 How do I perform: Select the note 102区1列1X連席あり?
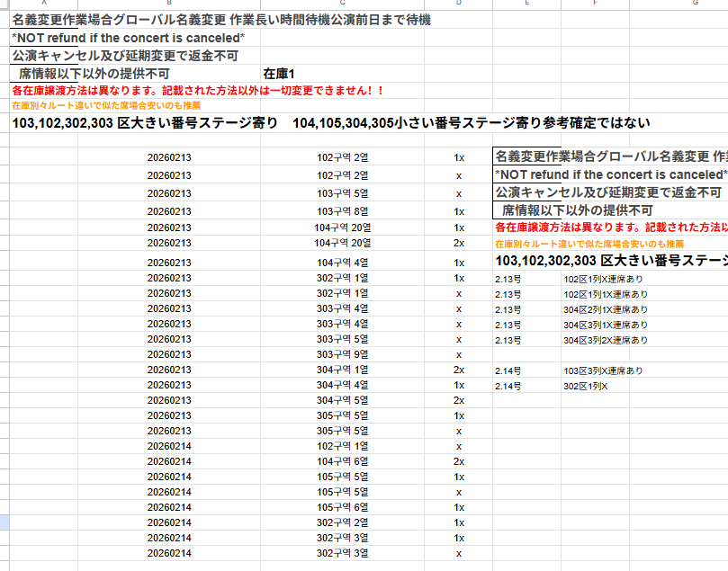click(606, 295)
